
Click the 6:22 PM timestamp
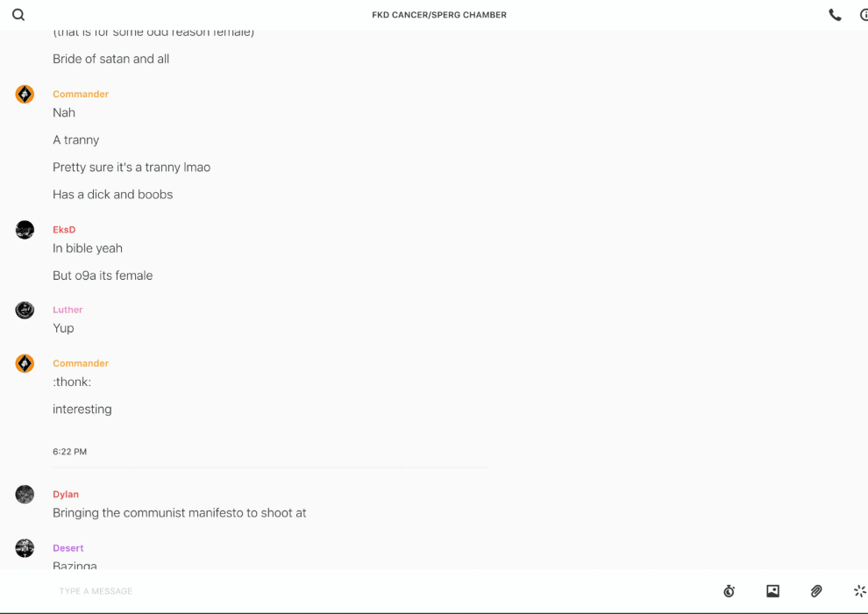70,452
